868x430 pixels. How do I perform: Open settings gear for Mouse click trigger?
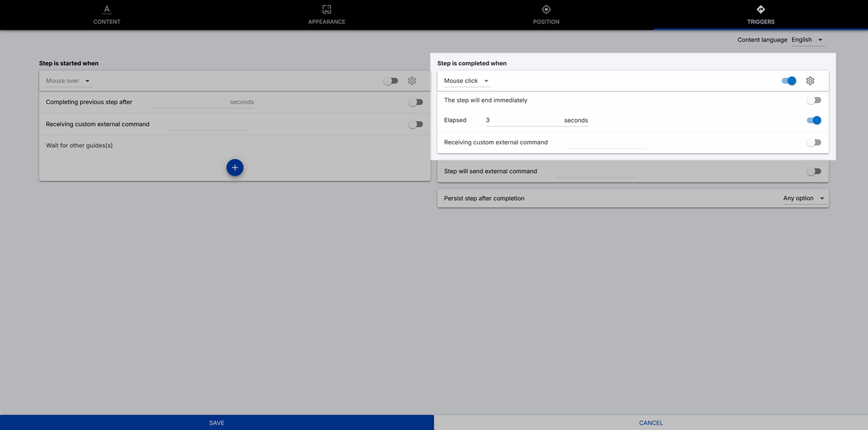point(810,81)
